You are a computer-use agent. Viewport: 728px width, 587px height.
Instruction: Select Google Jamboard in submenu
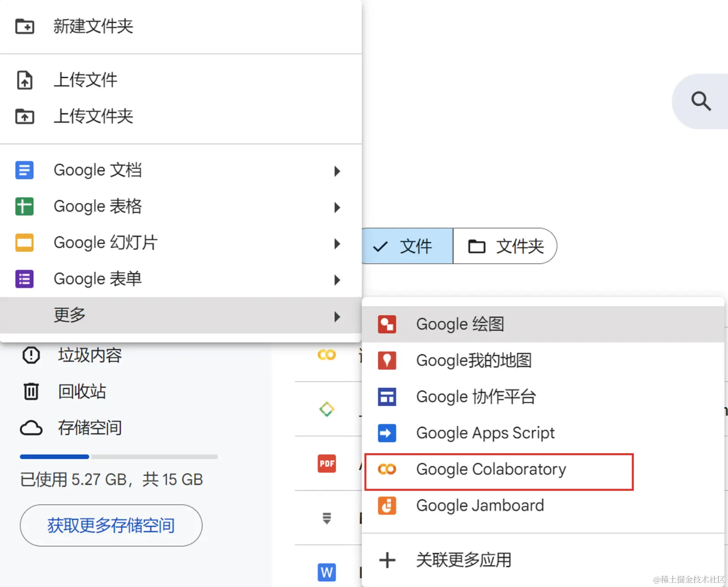point(543,506)
